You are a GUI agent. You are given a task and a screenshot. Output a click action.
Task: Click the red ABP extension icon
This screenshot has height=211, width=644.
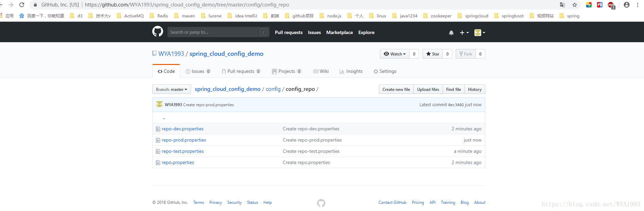(x=611, y=5)
